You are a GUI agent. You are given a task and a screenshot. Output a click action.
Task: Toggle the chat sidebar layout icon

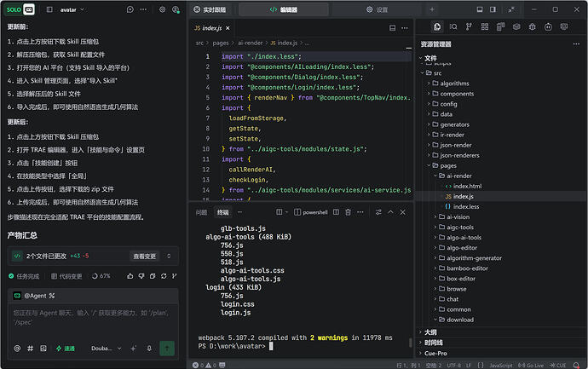pyautogui.click(x=49, y=9)
